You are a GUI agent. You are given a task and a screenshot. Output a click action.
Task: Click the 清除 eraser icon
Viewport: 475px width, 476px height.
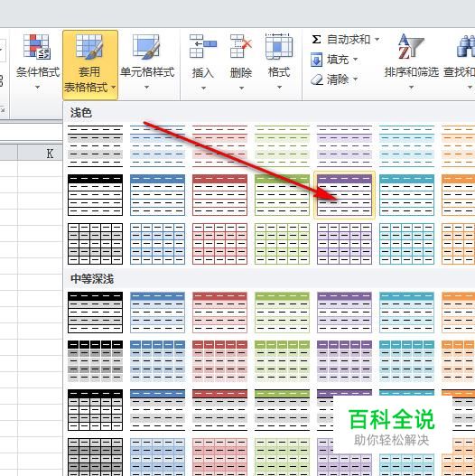(317, 79)
